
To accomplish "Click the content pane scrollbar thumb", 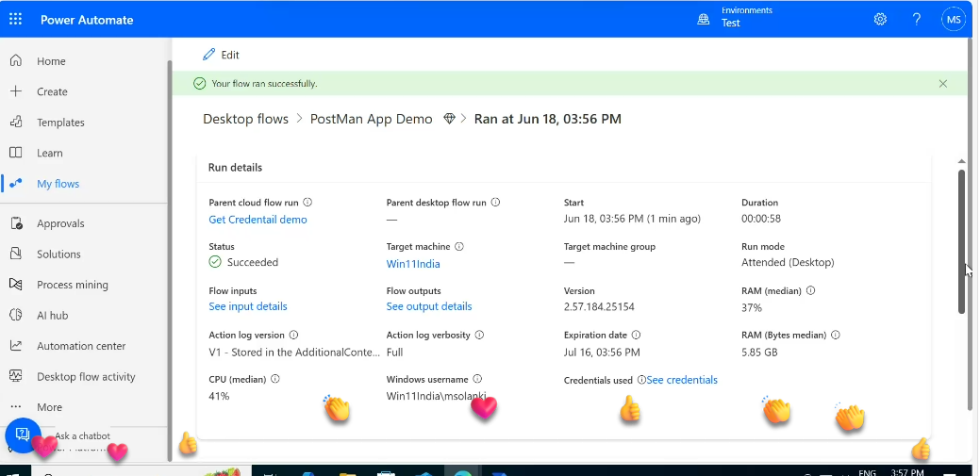I will point(962,240).
